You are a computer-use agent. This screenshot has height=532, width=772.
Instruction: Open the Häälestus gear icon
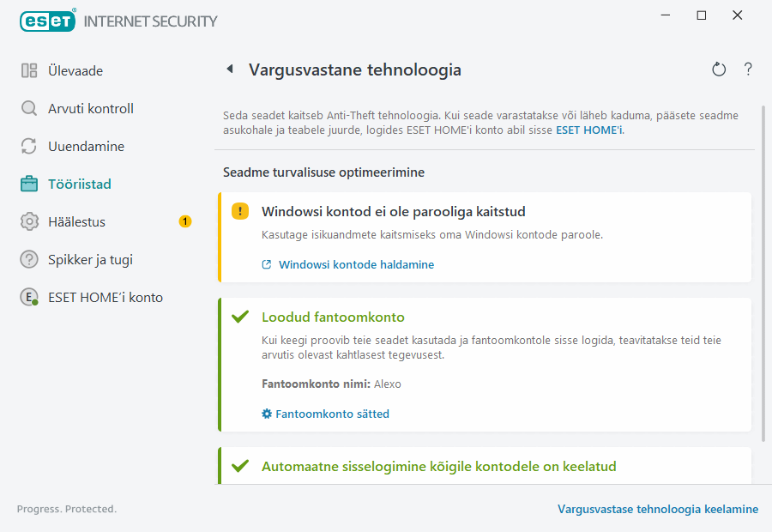pos(28,221)
